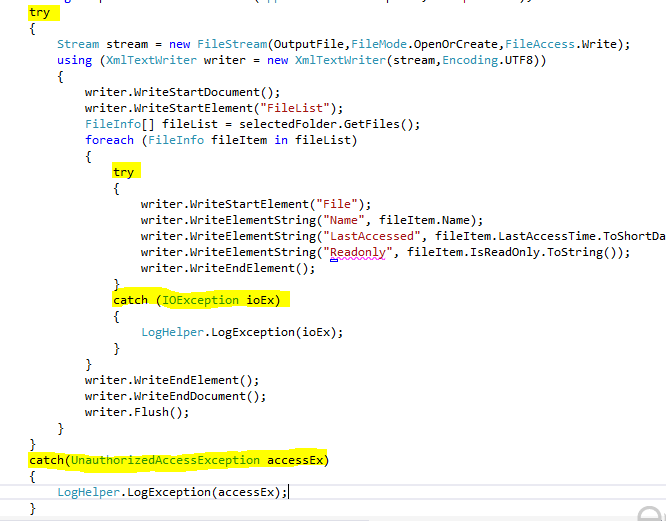Click the foreach keyword
This screenshot has width=666, height=521.
[x=109, y=140]
